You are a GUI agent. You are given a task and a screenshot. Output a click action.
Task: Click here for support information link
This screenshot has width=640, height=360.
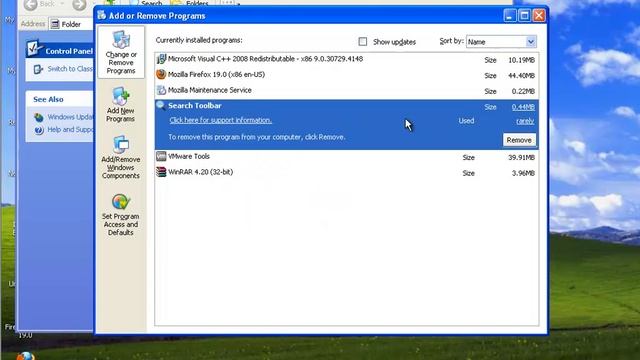click(x=220, y=120)
